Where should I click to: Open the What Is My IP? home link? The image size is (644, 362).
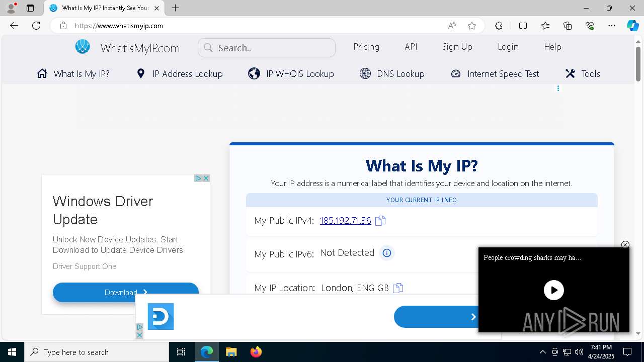(73, 73)
